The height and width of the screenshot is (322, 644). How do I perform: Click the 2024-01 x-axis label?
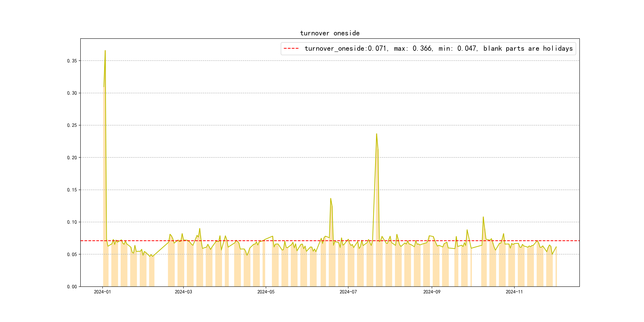(102, 292)
